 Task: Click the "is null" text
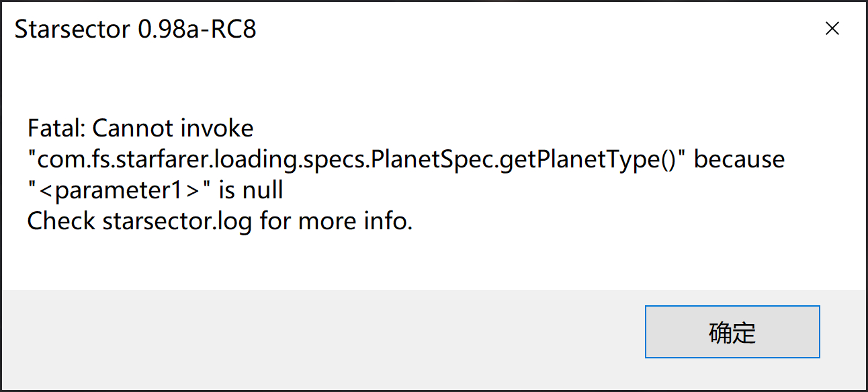tap(251, 190)
